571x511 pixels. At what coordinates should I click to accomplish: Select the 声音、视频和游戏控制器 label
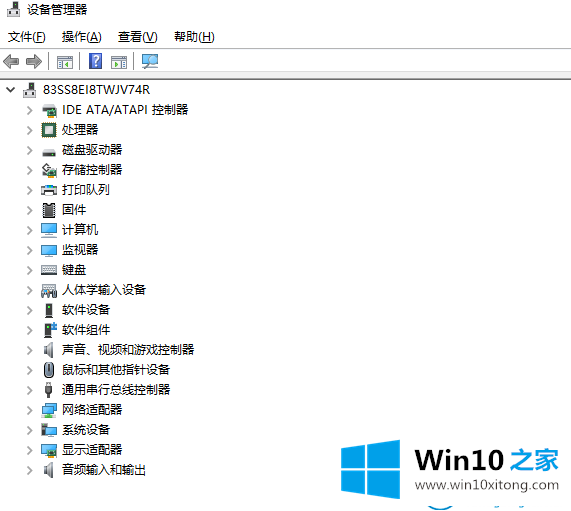point(128,350)
